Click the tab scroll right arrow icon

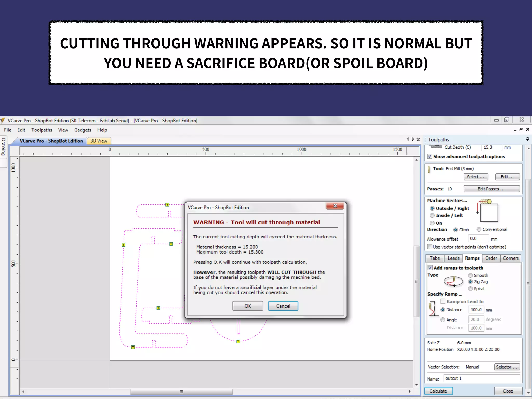click(x=413, y=139)
